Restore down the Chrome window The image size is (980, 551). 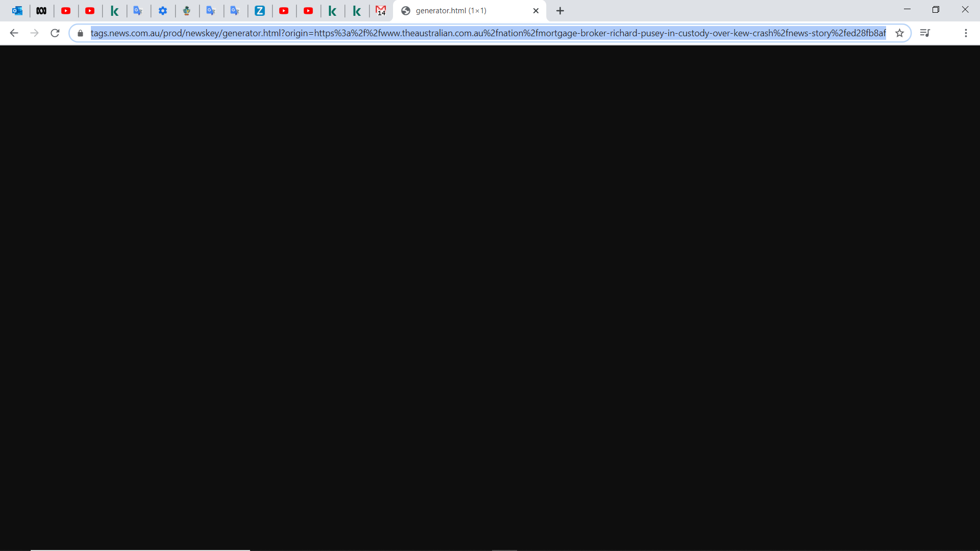(936, 10)
